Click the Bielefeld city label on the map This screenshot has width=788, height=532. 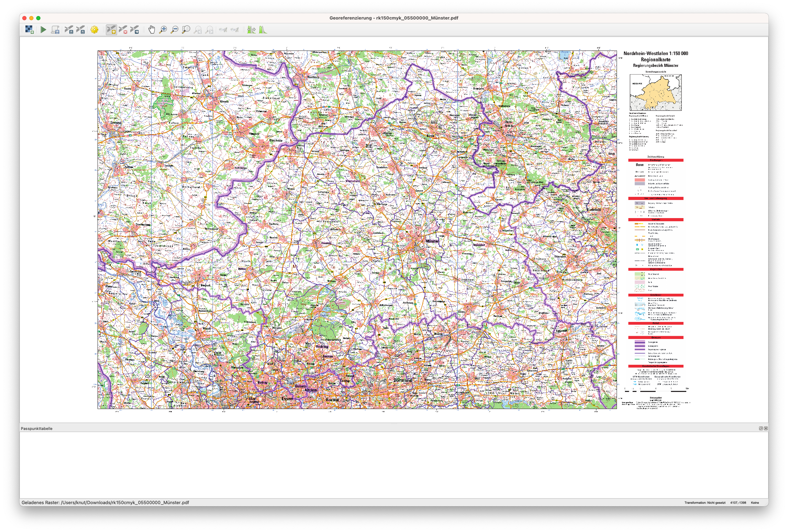point(594,210)
